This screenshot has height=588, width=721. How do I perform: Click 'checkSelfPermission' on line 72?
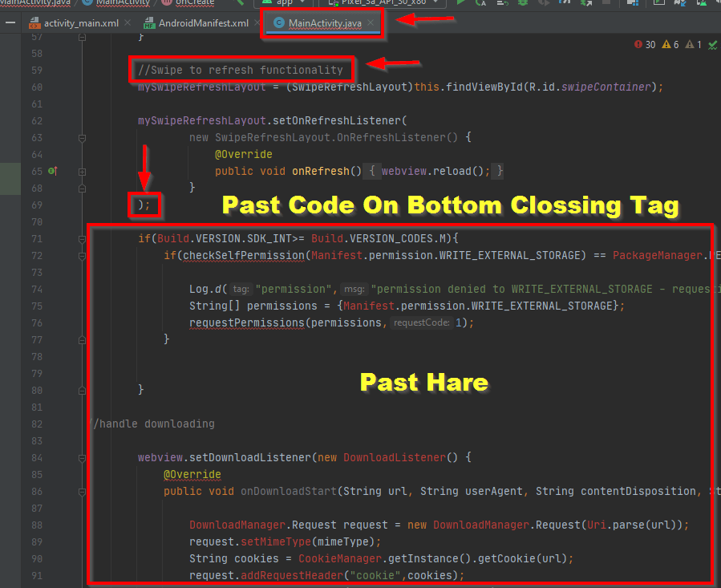244,255
